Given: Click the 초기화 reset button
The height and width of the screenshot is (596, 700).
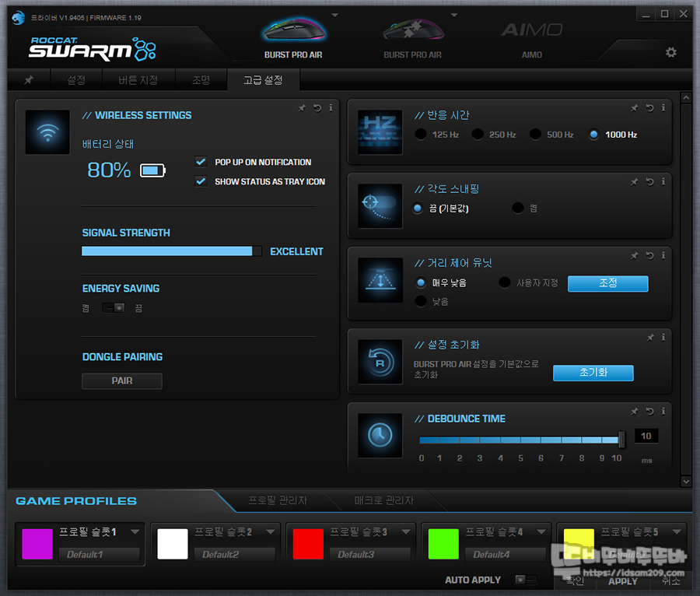Looking at the screenshot, I should [593, 373].
